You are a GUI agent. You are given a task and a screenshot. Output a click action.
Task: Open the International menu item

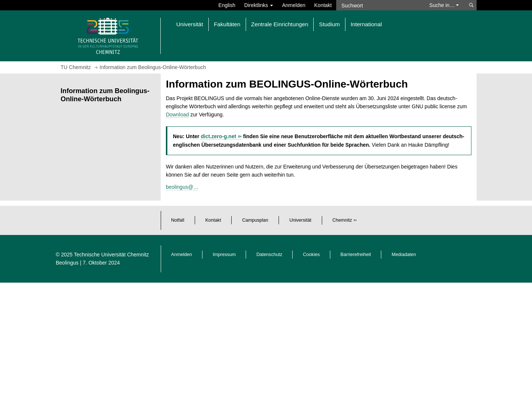366,24
